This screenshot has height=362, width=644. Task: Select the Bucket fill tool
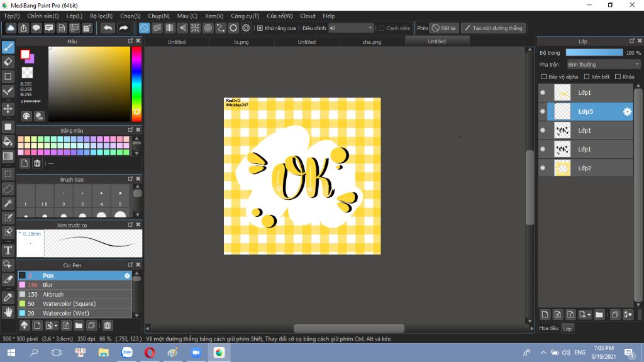coord(8,141)
